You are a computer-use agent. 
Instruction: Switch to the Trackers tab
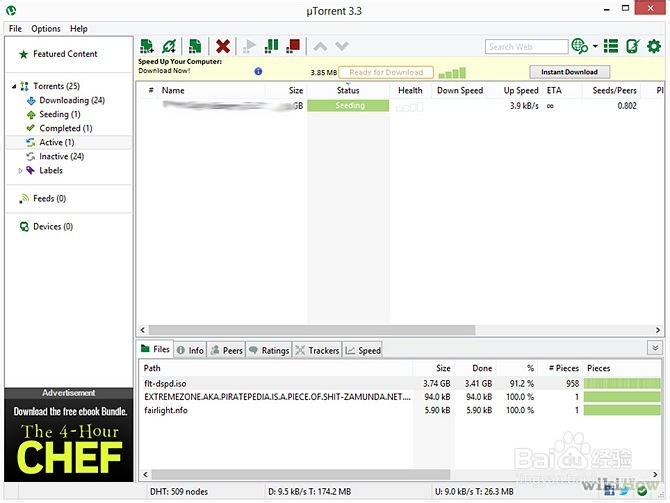(317, 350)
